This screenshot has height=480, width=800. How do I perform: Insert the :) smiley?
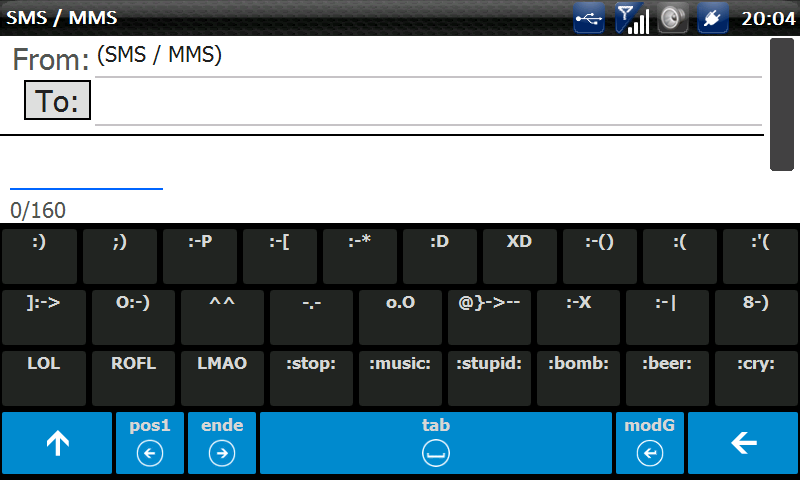39,256
